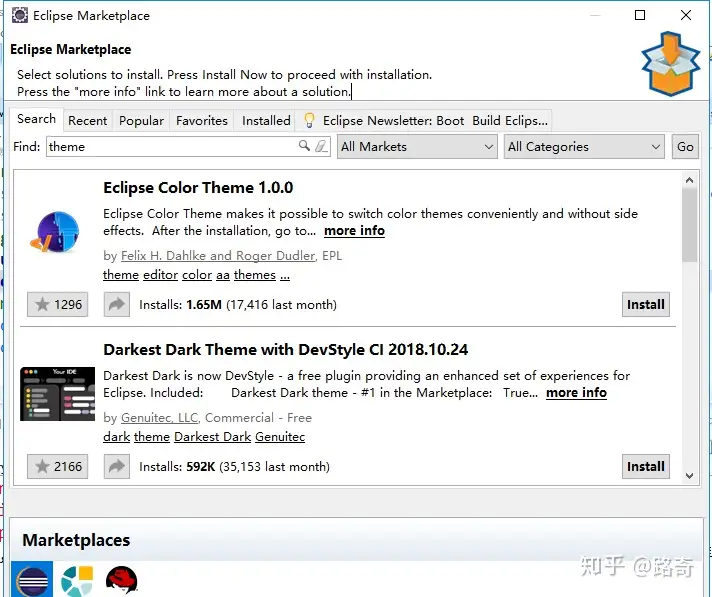The image size is (712, 597).
Task: Click the 'Installs: 592K' text
Action: click(177, 467)
